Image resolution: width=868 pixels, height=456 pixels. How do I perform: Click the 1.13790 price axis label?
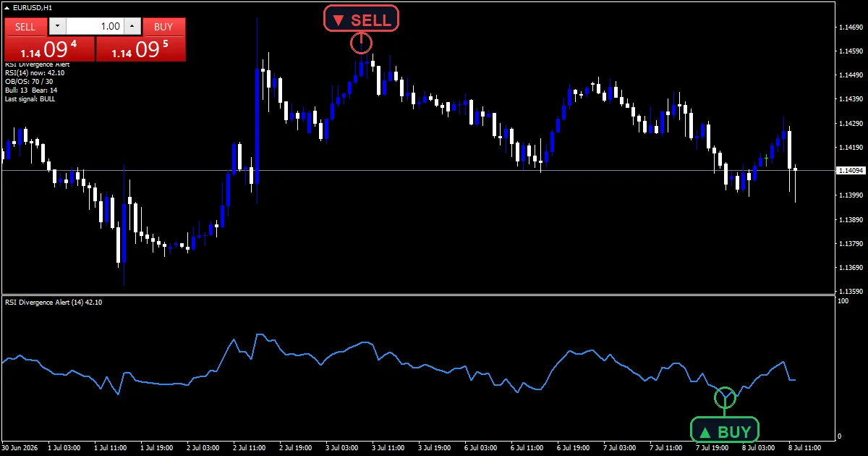[x=851, y=243]
